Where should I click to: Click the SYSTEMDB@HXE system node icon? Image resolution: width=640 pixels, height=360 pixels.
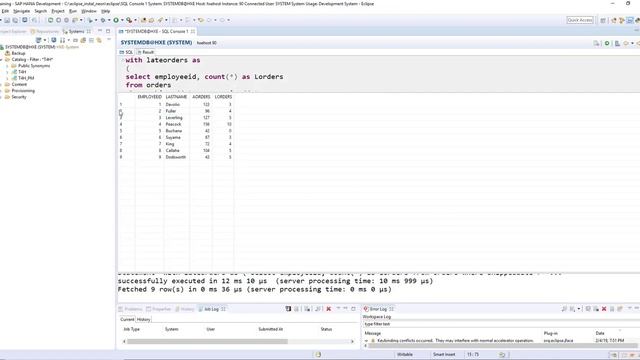(x=2, y=47)
